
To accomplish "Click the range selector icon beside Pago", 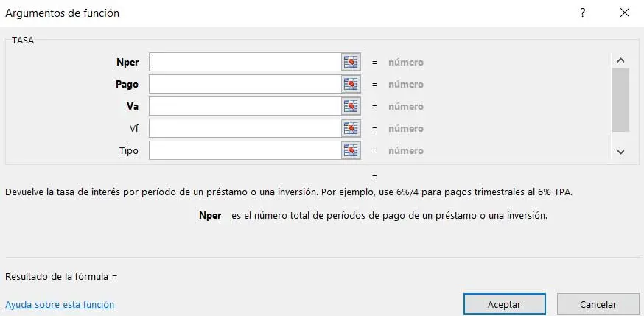I will [x=351, y=85].
